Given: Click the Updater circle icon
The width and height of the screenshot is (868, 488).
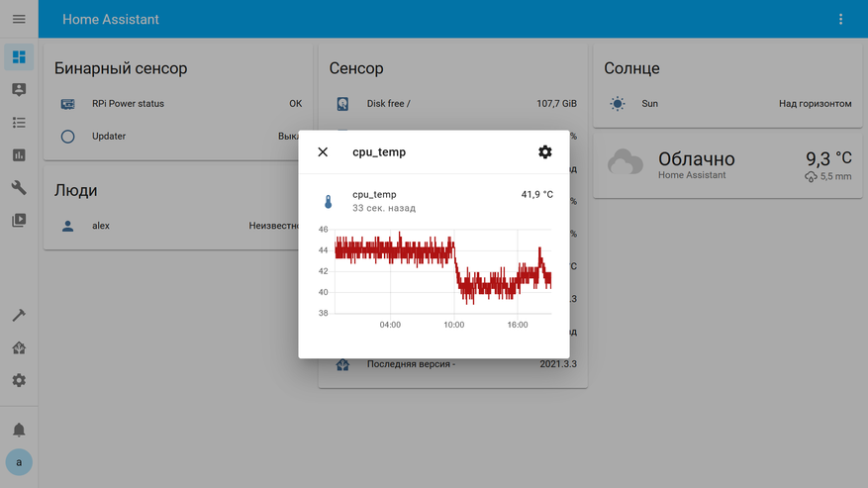Looking at the screenshot, I should click(x=67, y=137).
